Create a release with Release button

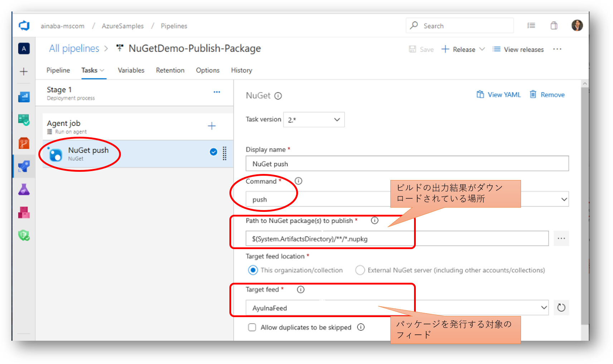[458, 49]
